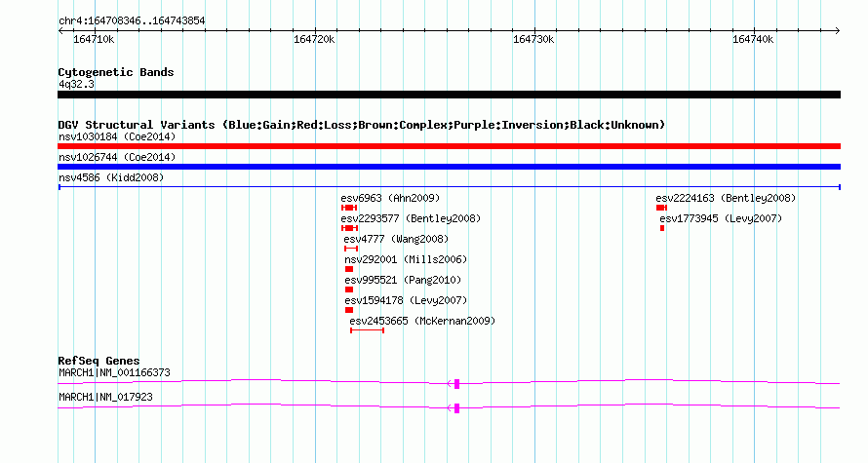The width and height of the screenshot is (868, 463).
Task: Click the 164710k ruler tick label
Action: [94, 40]
